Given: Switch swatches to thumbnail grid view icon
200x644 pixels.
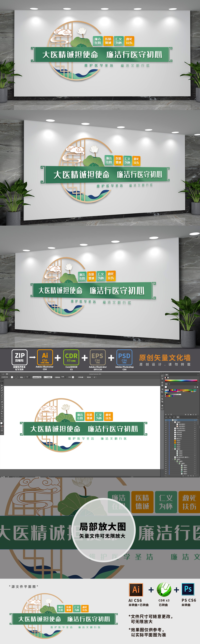Looking at the screenshot, I should coord(197,387).
